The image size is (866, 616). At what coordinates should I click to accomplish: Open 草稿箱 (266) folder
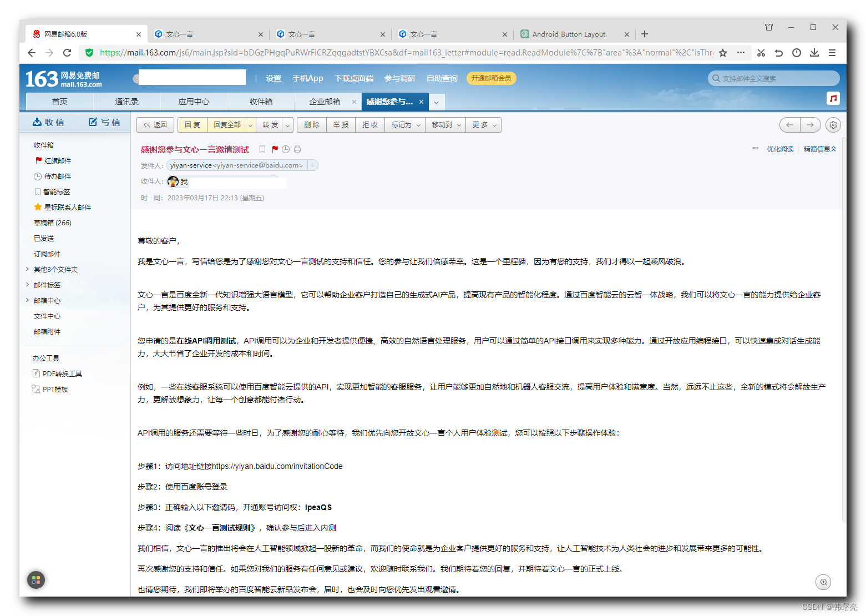tap(53, 223)
